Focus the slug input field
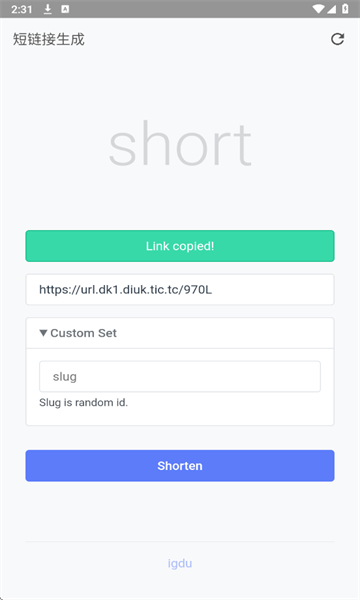 pyautogui.click(x=180, y=377)
